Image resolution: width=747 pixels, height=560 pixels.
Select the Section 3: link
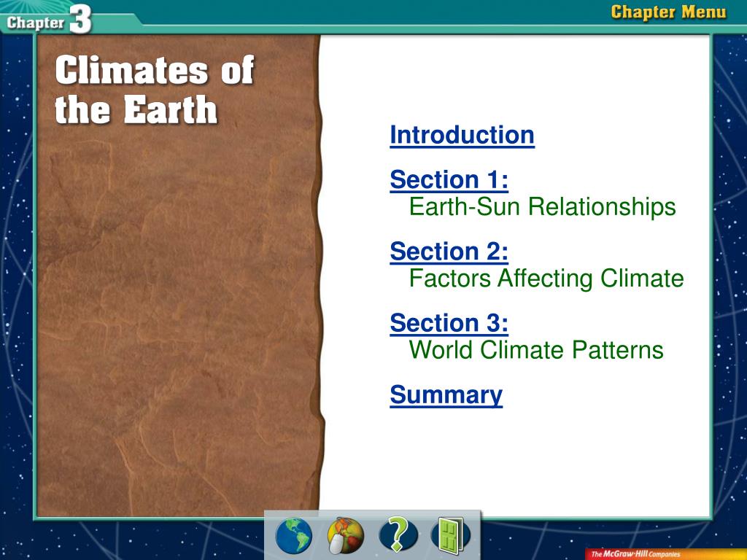[x=449, y=323]
